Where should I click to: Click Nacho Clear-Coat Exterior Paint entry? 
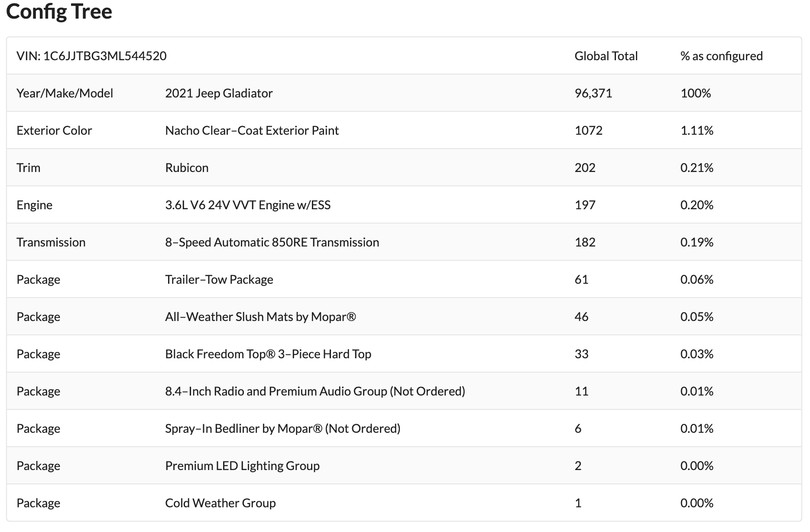[x=252, y=130]
